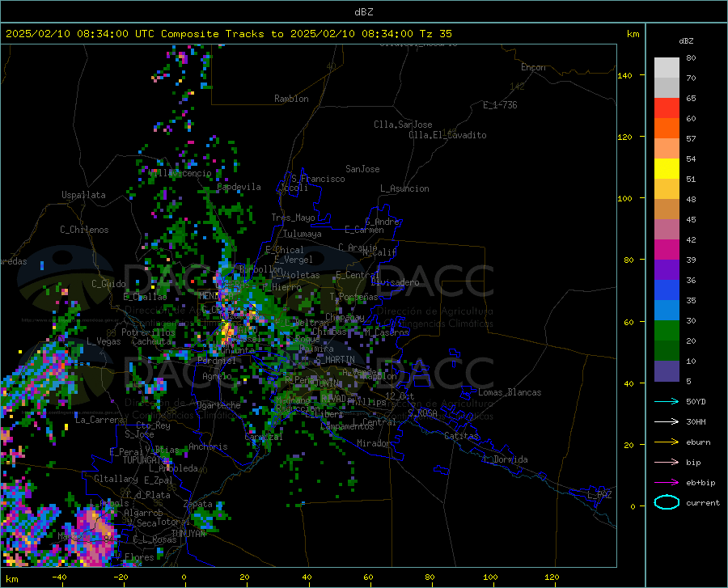This screenshot has height=588, width=728.
Task: Click the 'Potrerillos' map label
Action: point(148,332)
